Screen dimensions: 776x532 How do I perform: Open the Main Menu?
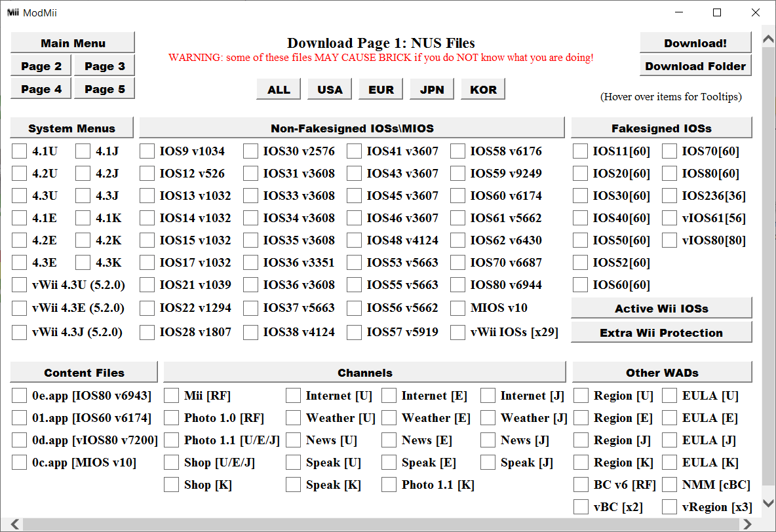[73, 43]
